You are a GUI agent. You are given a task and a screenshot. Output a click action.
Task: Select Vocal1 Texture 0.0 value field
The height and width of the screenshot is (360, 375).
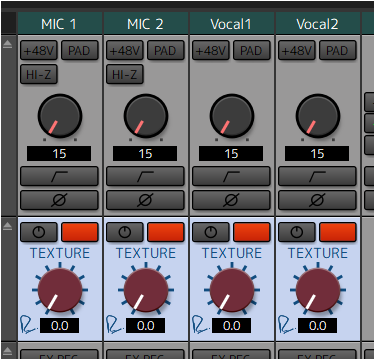(232, 326)
